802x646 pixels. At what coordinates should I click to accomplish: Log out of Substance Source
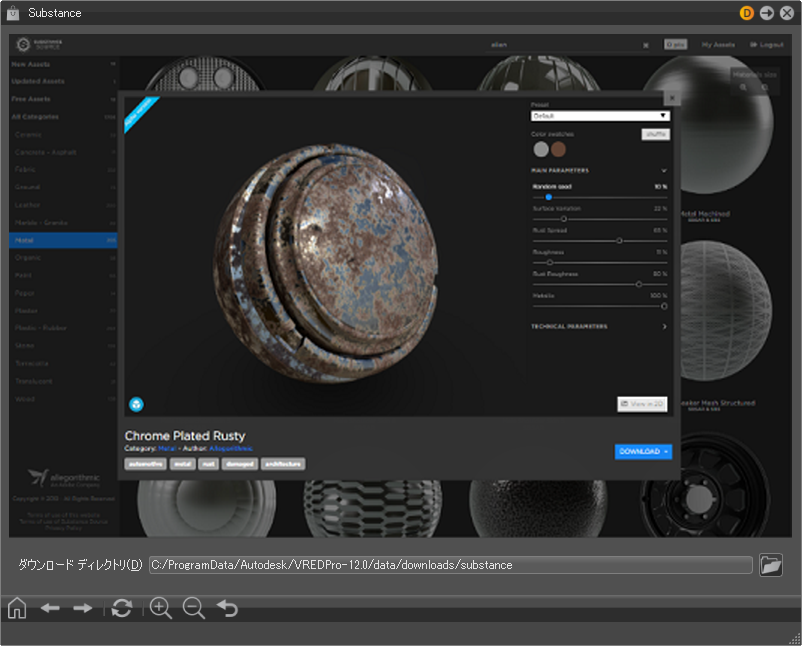pos(767,45)
